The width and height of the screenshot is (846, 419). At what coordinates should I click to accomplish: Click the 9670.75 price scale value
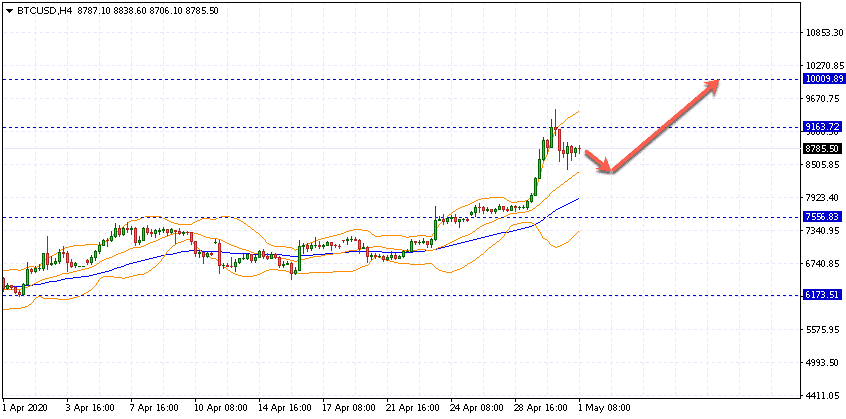tap(824, 99)
